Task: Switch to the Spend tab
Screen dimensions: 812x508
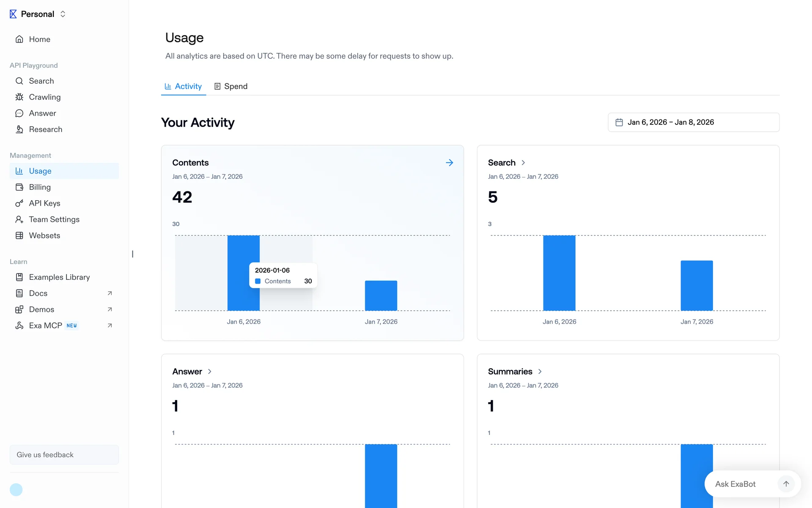Action: click(x=231, y=86)
